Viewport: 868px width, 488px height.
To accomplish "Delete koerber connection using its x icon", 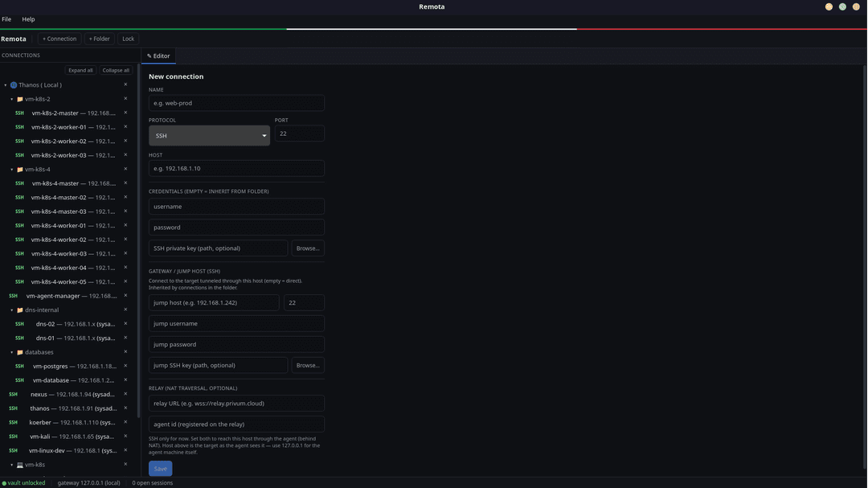I will click(x=125, y=422).
